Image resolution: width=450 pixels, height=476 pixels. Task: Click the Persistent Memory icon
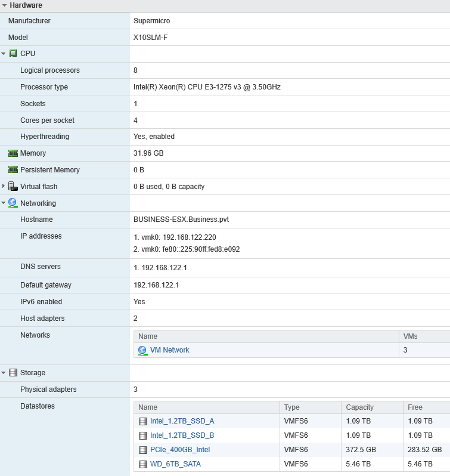click(13, 170)
